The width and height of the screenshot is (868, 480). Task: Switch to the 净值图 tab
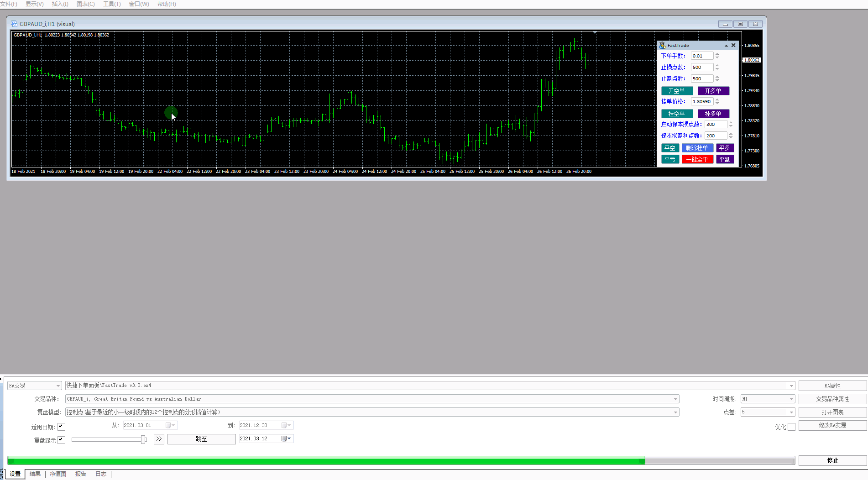coord(58,474)
